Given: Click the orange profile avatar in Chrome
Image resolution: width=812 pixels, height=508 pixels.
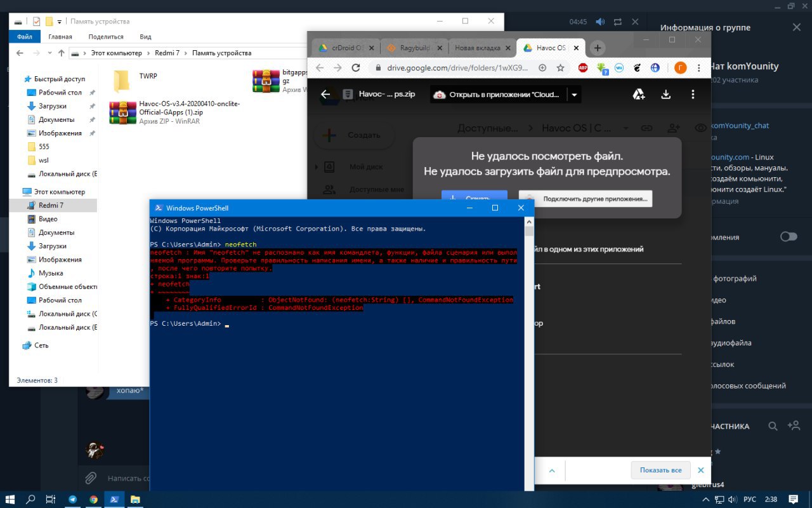Looking at the screenshot, I should [x=680, y=67].
